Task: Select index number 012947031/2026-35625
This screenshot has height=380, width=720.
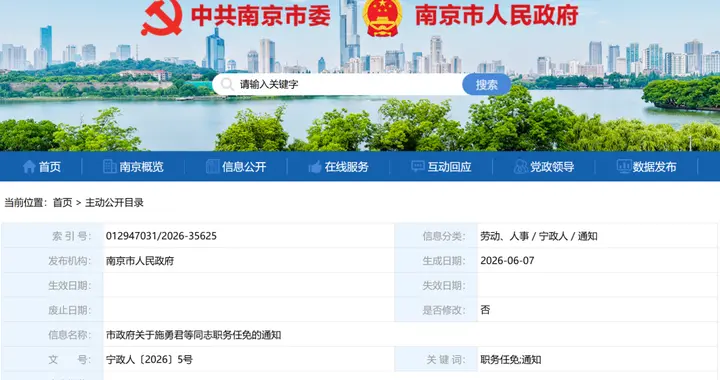Action: [161, 236]
